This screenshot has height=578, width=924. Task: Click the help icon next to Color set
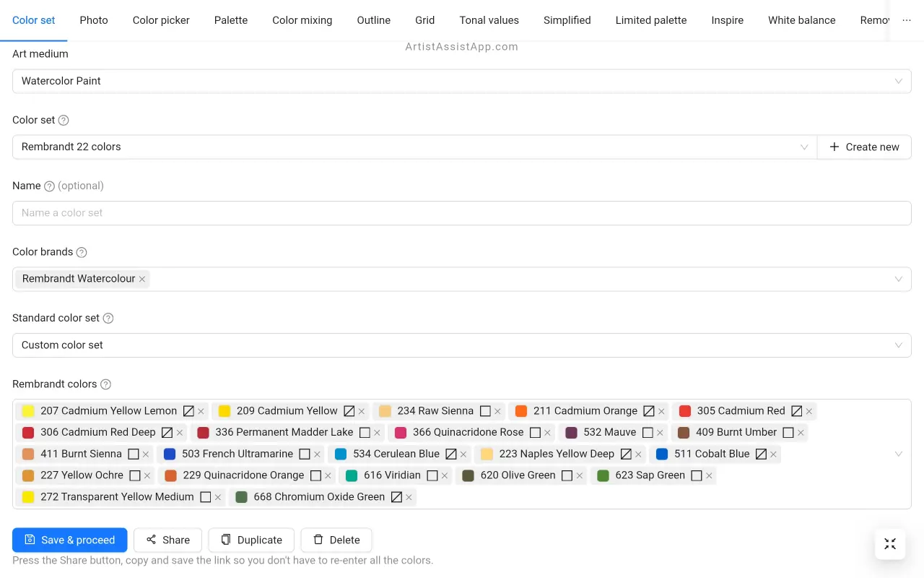pyautogui.click(x=64, y=121)
